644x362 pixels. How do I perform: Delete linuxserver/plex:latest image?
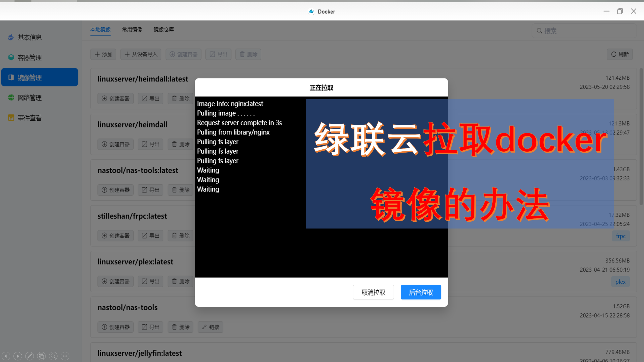180,282
